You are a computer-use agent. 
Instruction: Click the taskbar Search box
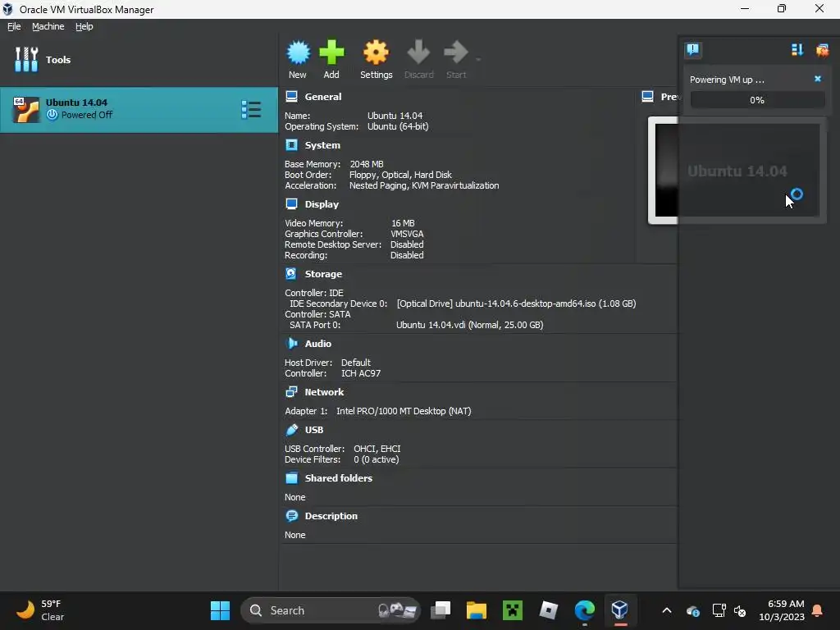coord(331,610)
